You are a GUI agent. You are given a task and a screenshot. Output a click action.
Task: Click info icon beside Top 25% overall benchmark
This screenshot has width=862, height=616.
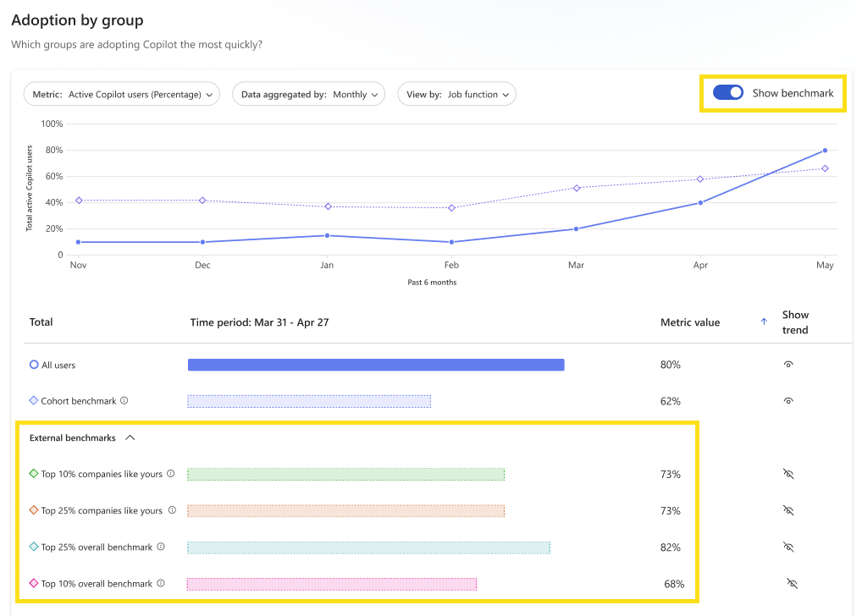[x=163, y=547]
